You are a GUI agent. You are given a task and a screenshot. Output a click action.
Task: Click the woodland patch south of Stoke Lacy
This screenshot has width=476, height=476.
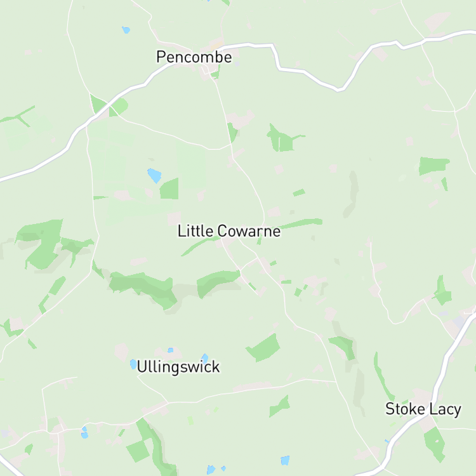click(435, 444)
